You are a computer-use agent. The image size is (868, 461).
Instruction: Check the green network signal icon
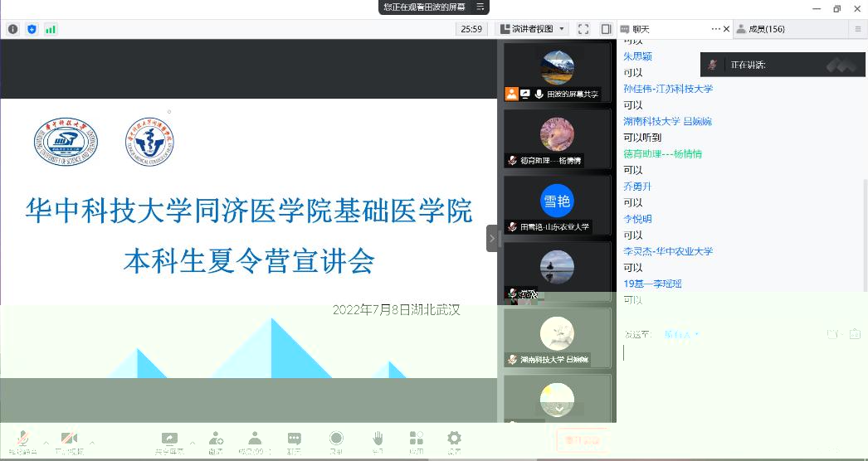click(51, 29)
